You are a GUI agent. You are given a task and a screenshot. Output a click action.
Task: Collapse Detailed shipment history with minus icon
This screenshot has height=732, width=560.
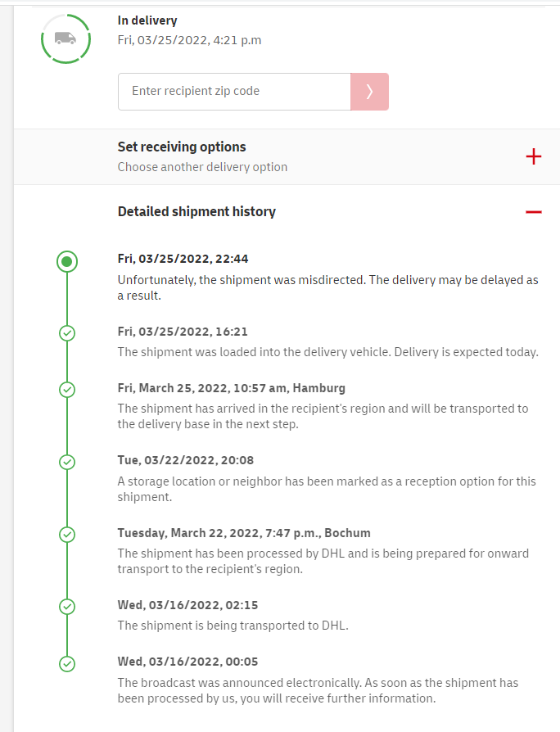[534, 212]
